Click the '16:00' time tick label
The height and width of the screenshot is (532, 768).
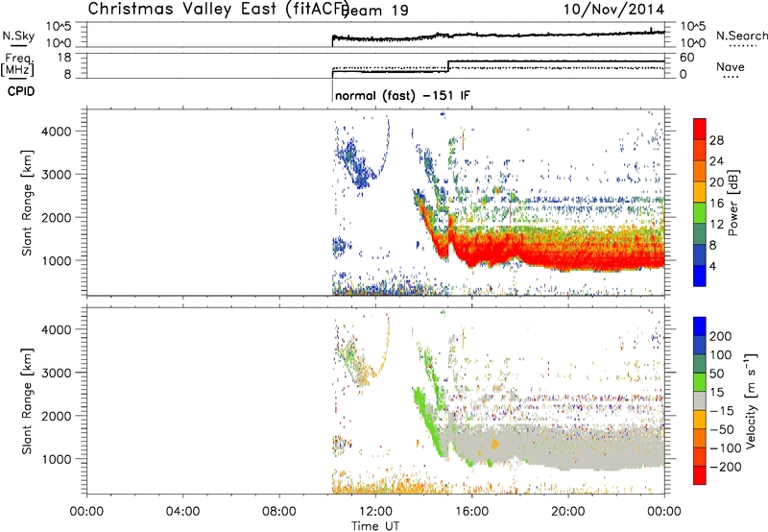(471, 511)
